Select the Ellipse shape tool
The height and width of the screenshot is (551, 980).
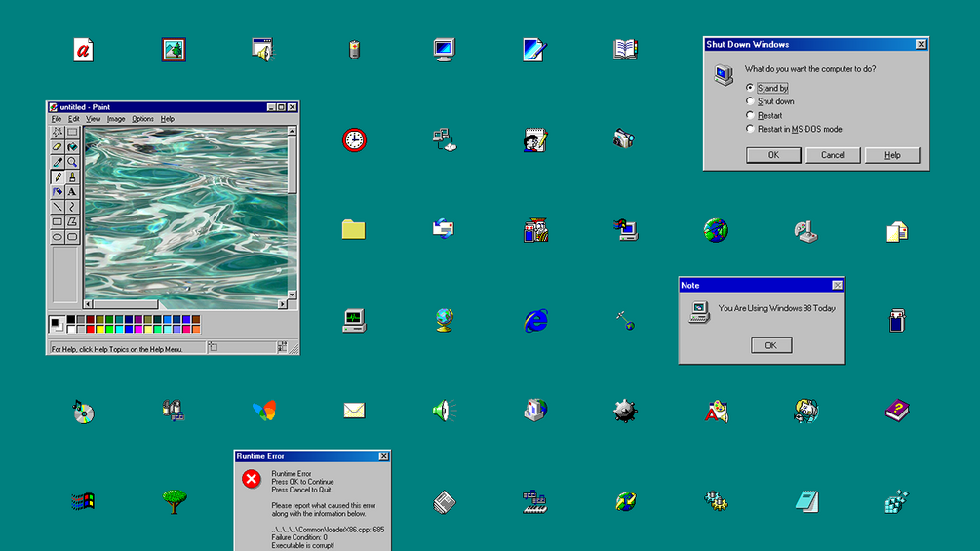[58, 237]
